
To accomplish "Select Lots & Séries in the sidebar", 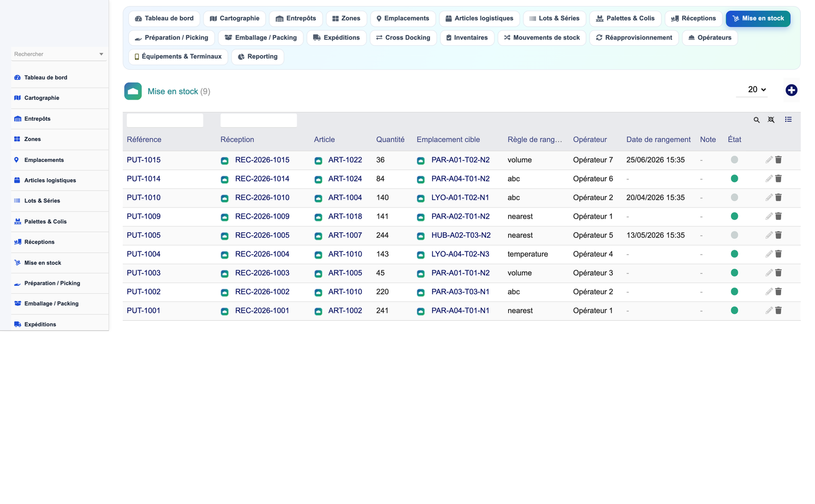I will [60, 201].
